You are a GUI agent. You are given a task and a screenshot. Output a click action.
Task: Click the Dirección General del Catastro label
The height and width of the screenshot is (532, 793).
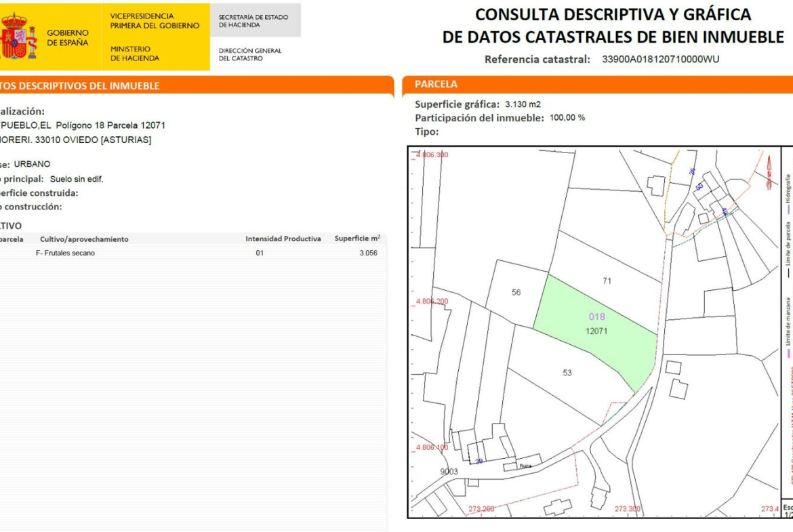pyautogui.click(x=249, y=54)
